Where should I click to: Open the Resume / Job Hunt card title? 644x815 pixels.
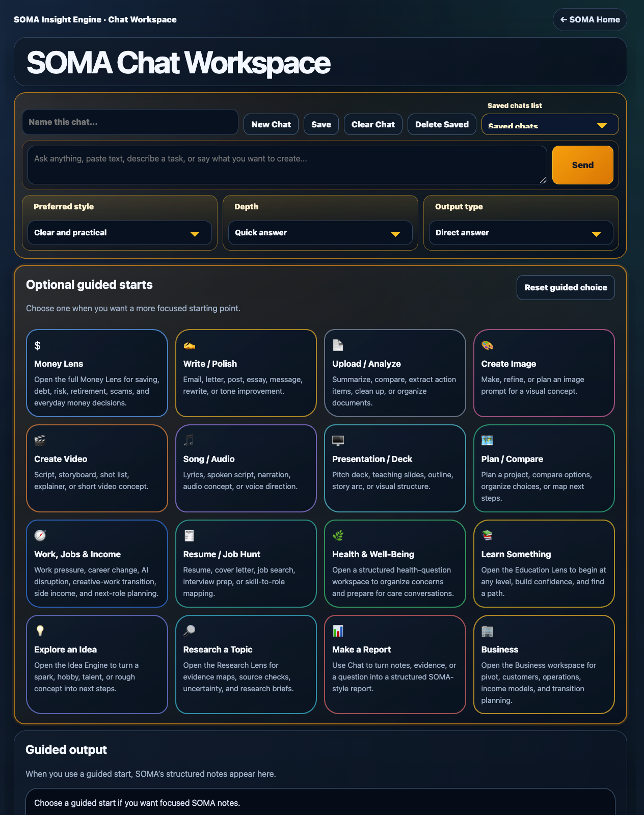pyautogui.click(x=222, y=554)
